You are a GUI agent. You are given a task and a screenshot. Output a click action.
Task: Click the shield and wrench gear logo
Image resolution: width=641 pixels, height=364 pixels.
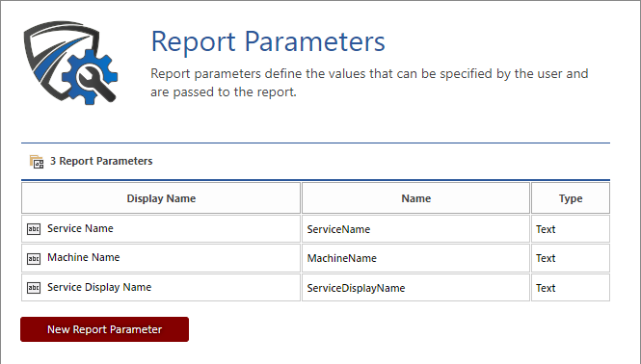pyautogui.click(x=70, y=63)
